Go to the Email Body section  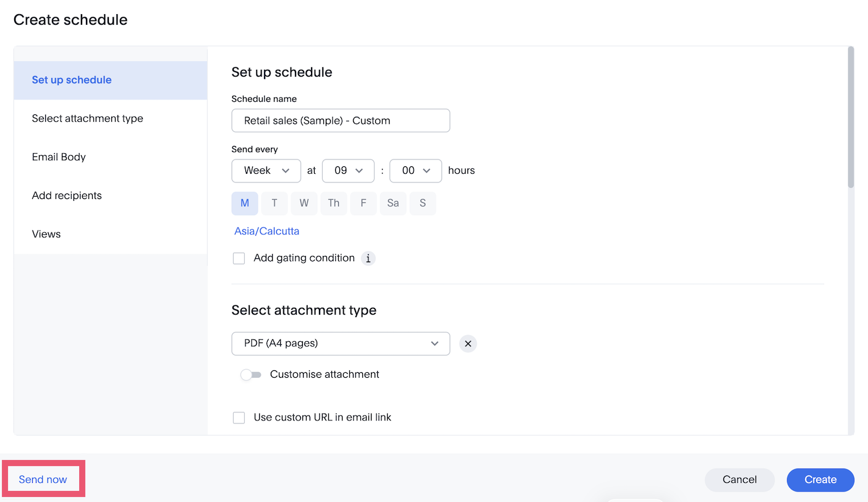[59, 156]
